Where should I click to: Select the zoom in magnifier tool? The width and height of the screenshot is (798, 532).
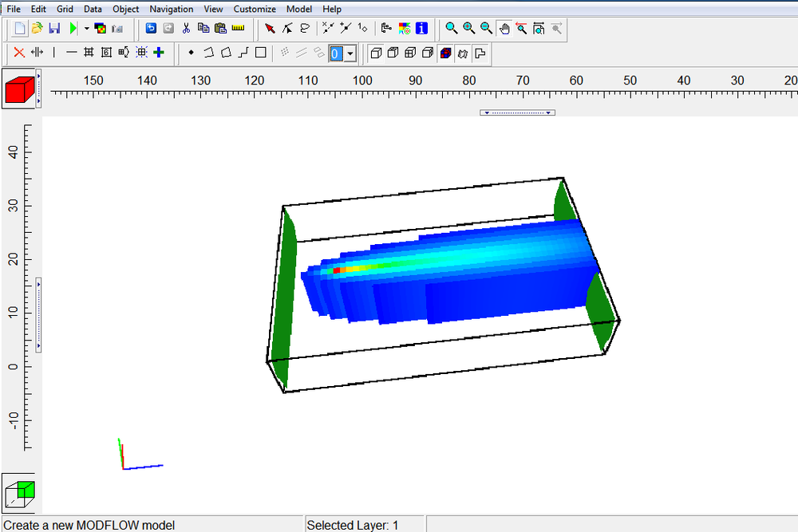tap(469, 28)
